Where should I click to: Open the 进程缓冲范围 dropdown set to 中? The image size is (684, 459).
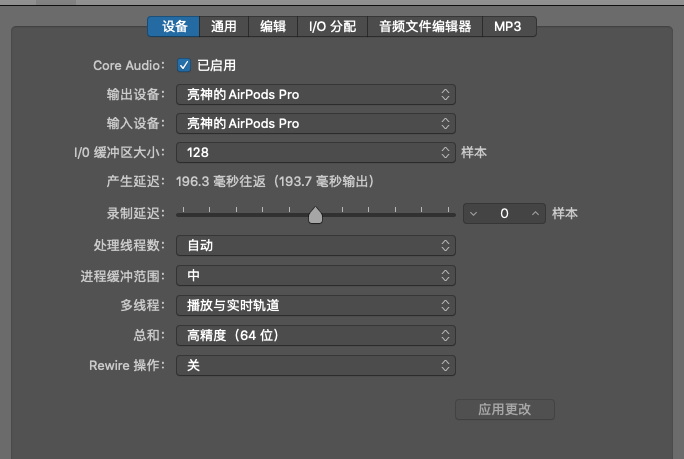tap(316, 276)
